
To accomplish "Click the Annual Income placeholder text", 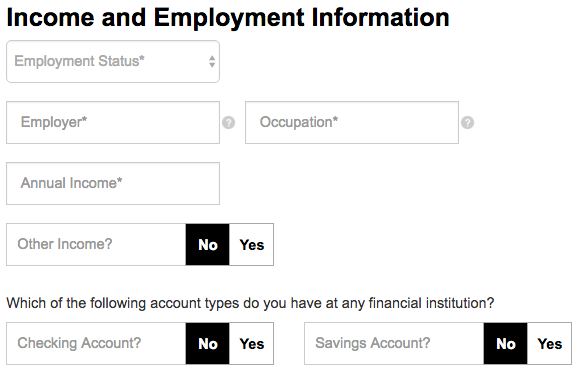I will coord(71,183).
